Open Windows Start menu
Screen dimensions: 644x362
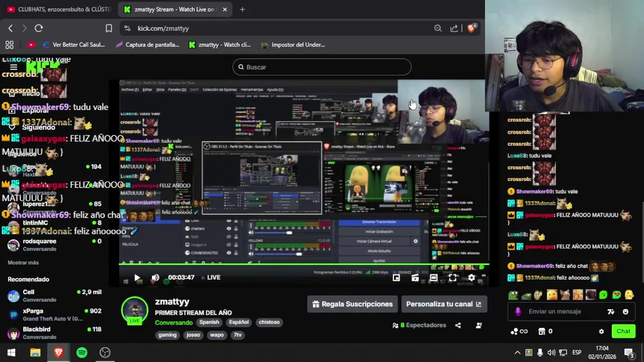click(11, 352)
